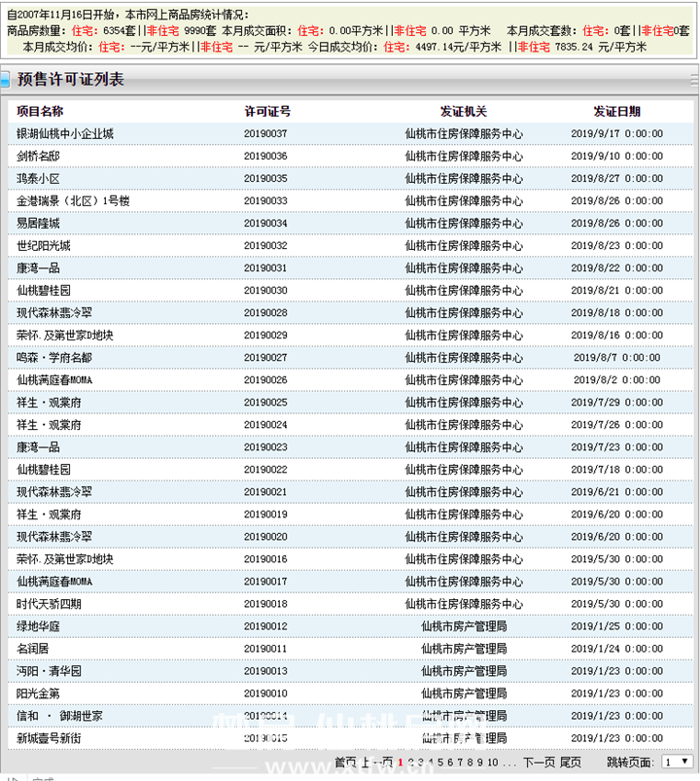Open project 世纪阳光城
Image resolution: width=700 pixels, height=781 pixels.
point(44,245)
